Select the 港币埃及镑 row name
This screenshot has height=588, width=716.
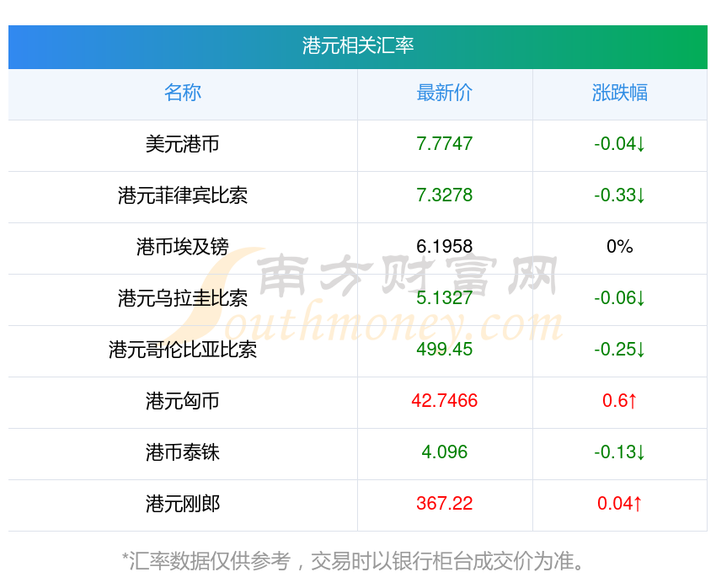click(x=183, y=247)
